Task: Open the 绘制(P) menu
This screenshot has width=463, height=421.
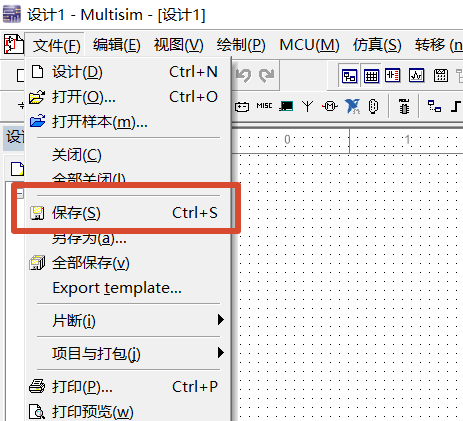Action: [241, 45]
